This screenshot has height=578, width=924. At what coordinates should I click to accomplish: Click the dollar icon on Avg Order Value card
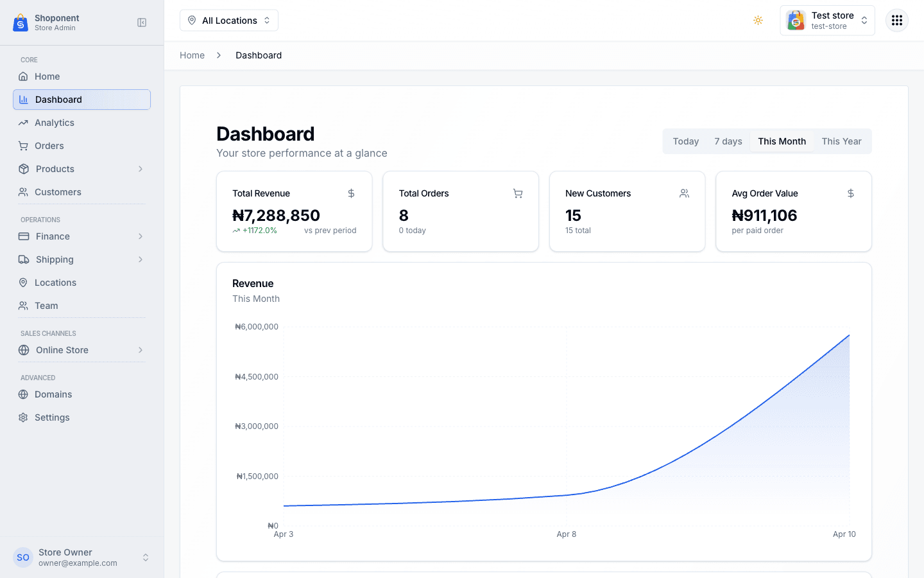tap(851, 193)
